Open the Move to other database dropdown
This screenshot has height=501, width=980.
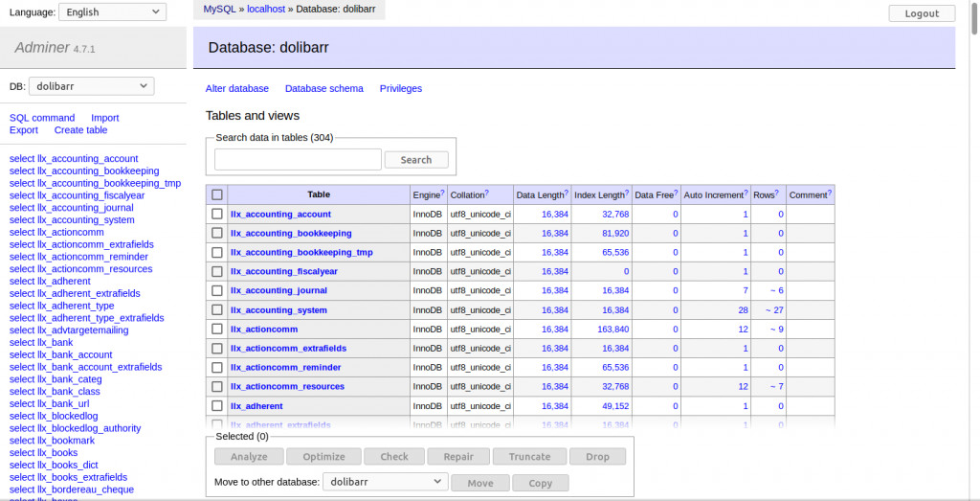(x=385, y=482)
